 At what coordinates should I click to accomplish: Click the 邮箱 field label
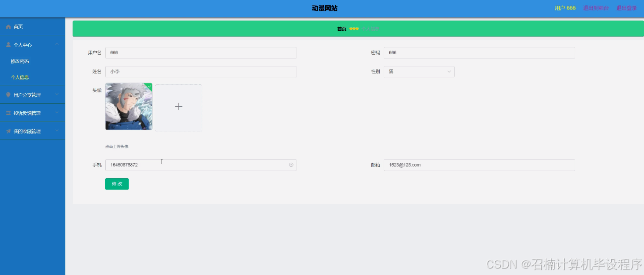[x=375, y=165]
